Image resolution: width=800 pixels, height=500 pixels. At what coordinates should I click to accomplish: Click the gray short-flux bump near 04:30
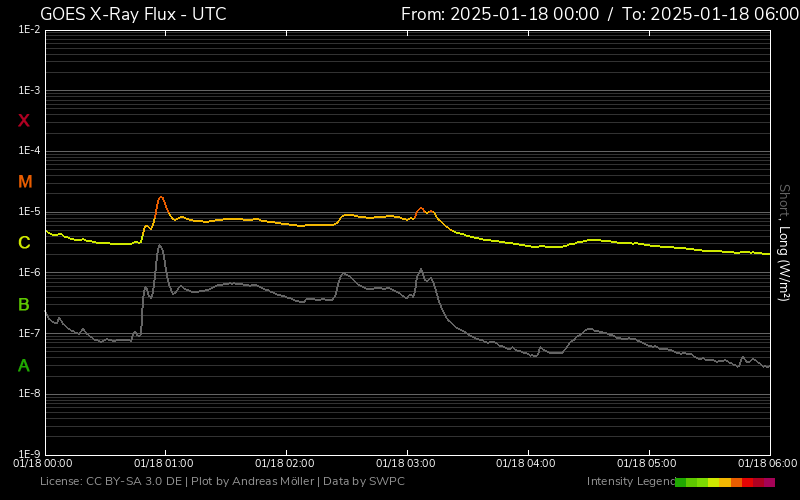[589, 329]
